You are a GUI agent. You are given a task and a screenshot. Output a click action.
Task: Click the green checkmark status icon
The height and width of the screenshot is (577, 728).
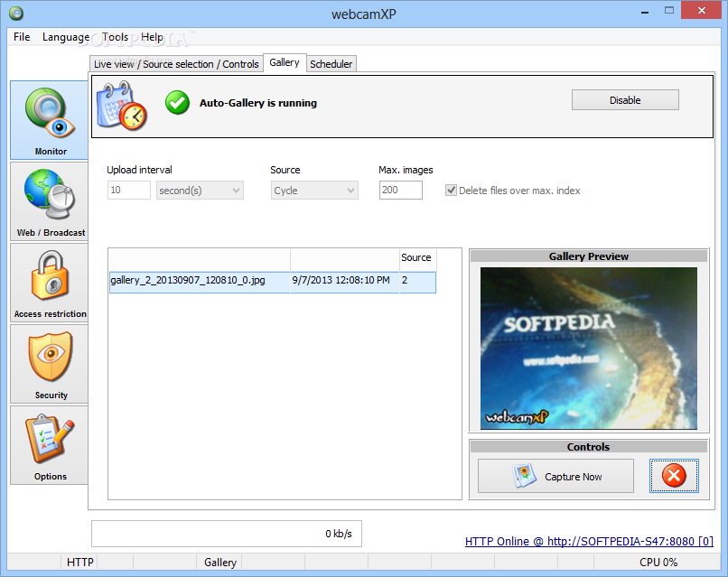(177, 103)
